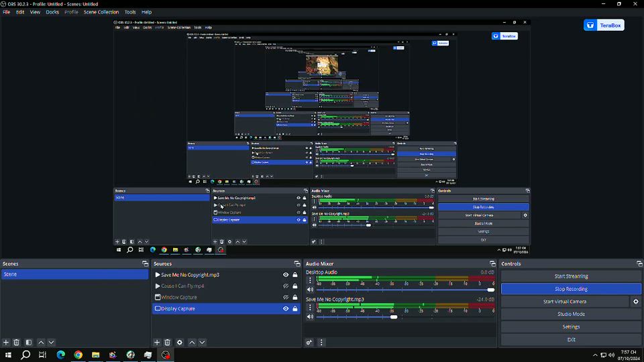Add a new scene with the plus icon
The image size is (644, 362).
[6, 343]
